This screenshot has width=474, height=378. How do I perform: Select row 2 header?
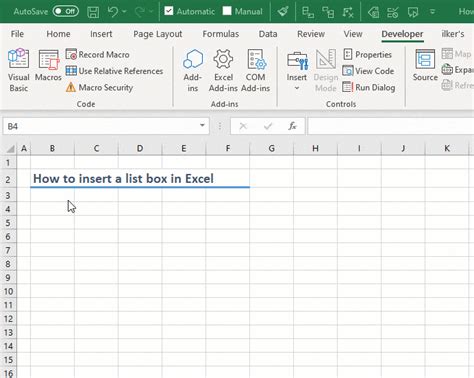coord(8,180)
